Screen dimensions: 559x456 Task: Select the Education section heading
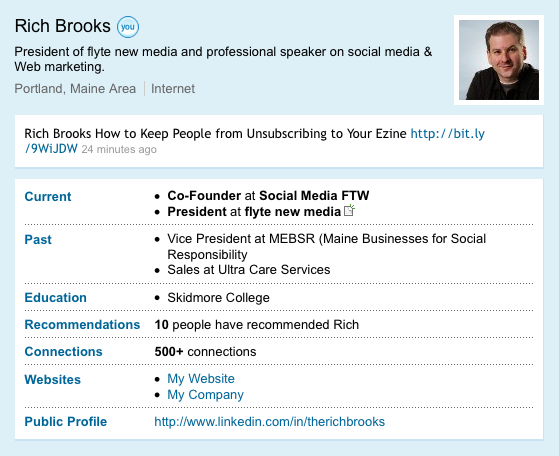pos(56,298)
